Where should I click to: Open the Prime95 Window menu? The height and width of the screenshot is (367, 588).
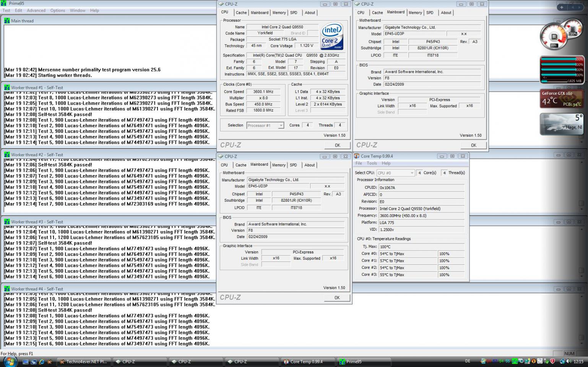78,10
